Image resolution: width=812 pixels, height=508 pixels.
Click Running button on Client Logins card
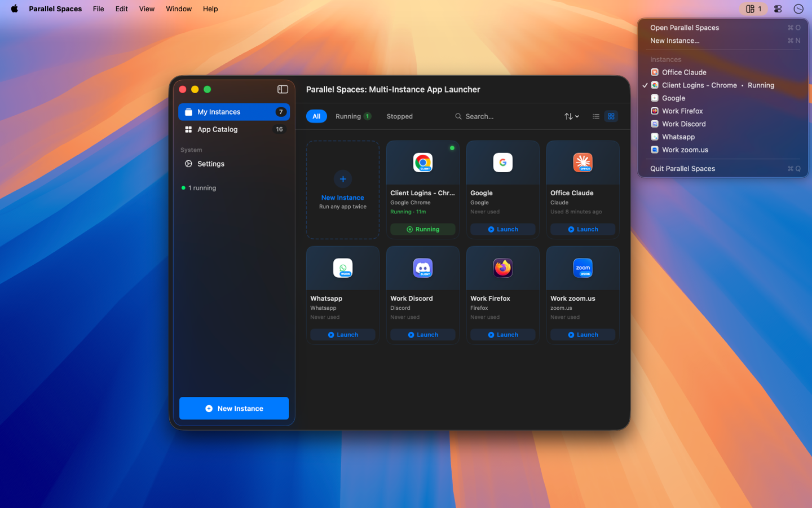pos(423,229)
